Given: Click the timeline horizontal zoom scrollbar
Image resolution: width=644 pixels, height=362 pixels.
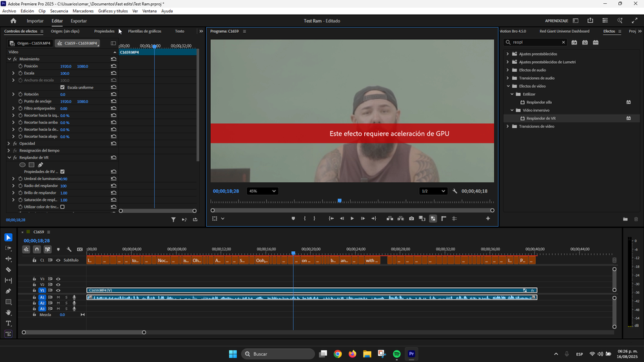Looking at the screenshot, I should (84, 332).
